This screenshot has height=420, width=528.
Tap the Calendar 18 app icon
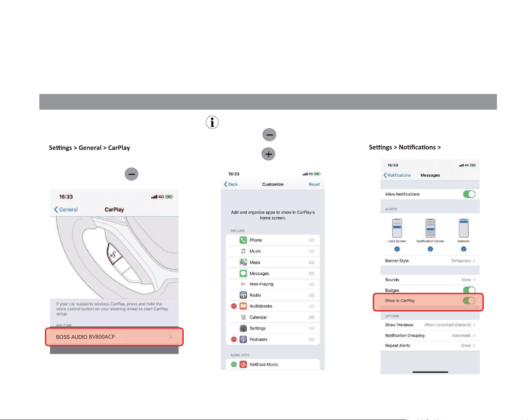[x=243, y=317]
